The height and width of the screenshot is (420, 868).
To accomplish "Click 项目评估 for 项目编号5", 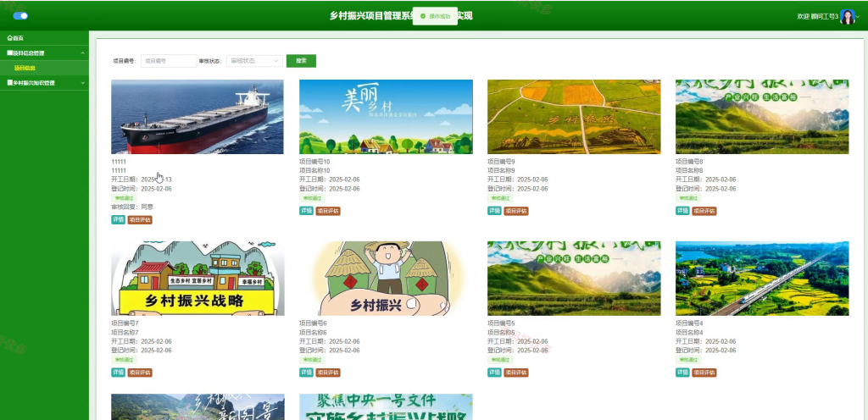I will point(516,373).
